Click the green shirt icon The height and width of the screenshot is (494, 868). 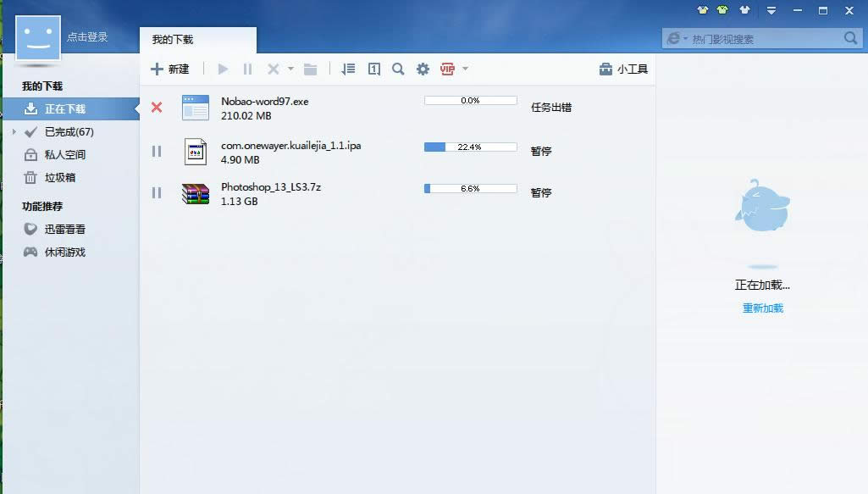(722, 10)
